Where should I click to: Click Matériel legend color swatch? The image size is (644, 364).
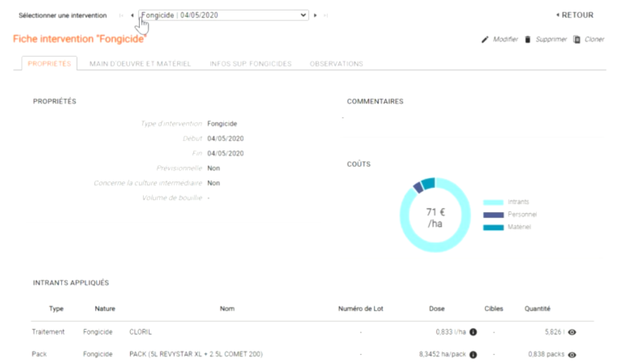494,227
